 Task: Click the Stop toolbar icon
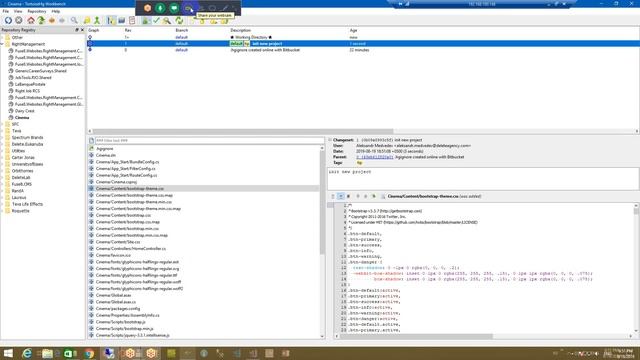pyautogui.click(x=19, y=20)
